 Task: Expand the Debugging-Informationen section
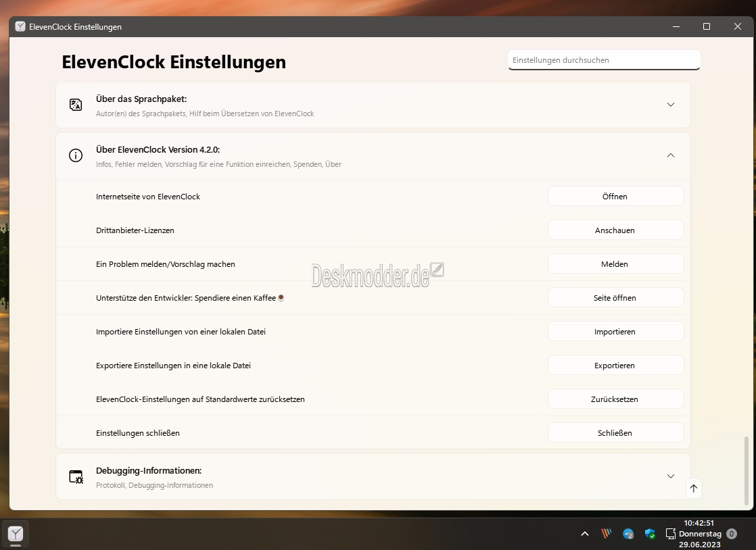[x=671, y=476]
